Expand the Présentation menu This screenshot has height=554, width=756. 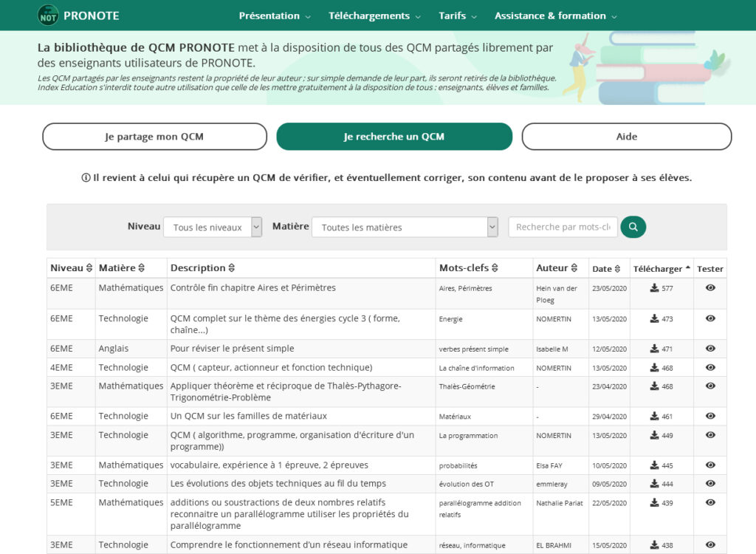click(275, 16)
